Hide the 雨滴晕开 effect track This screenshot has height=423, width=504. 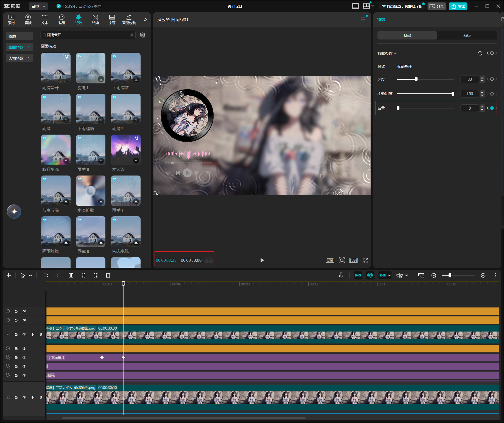[24, 357]
